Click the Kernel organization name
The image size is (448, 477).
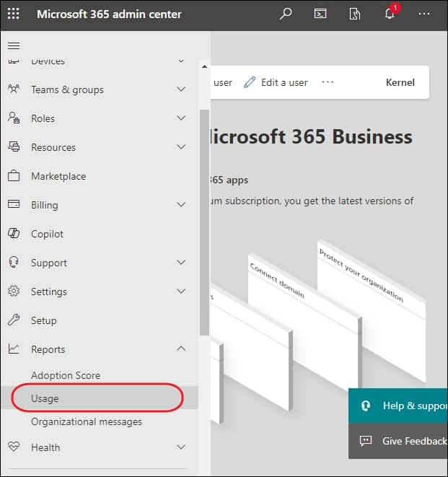[x=400, y=82]
